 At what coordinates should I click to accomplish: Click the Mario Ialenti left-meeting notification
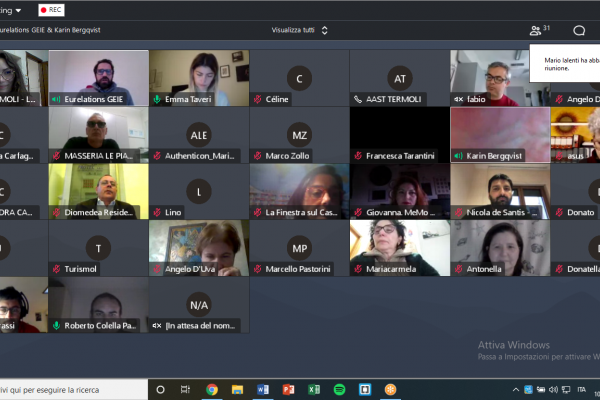click(565, 64)
